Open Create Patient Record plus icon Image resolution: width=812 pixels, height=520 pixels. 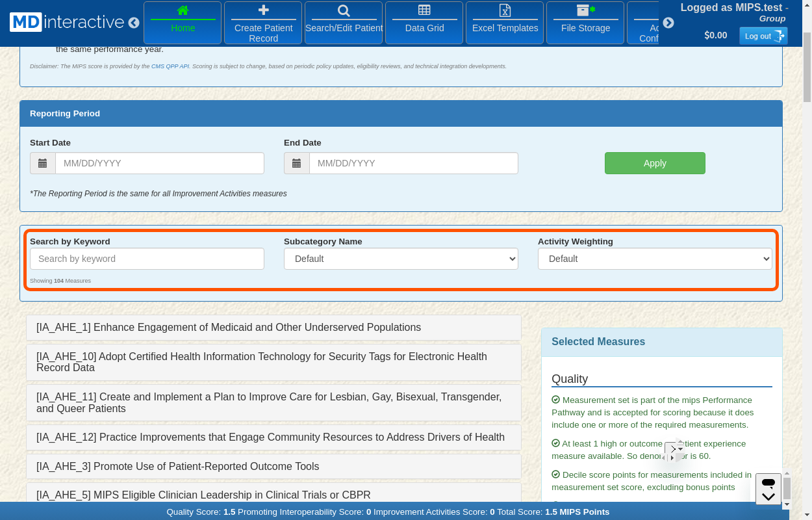[263, 10]
